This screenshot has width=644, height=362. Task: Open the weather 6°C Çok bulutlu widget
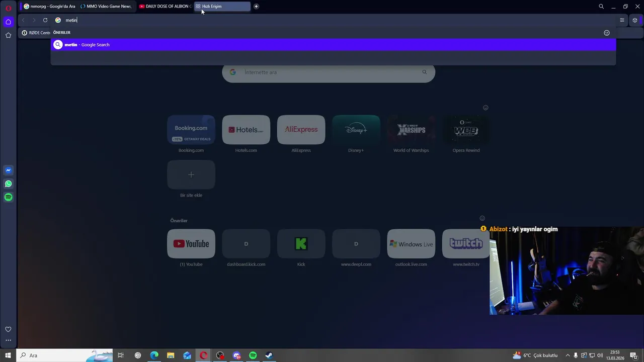[x=535, y=355]
